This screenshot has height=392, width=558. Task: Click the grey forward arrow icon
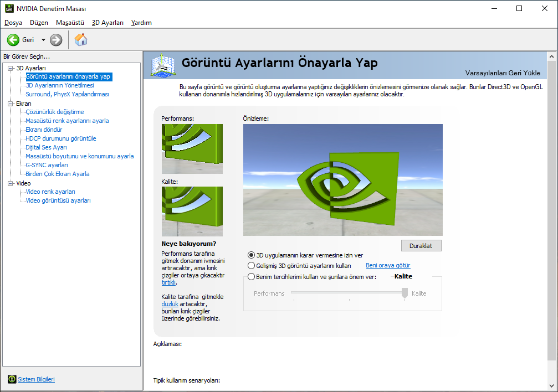(56, 40)
